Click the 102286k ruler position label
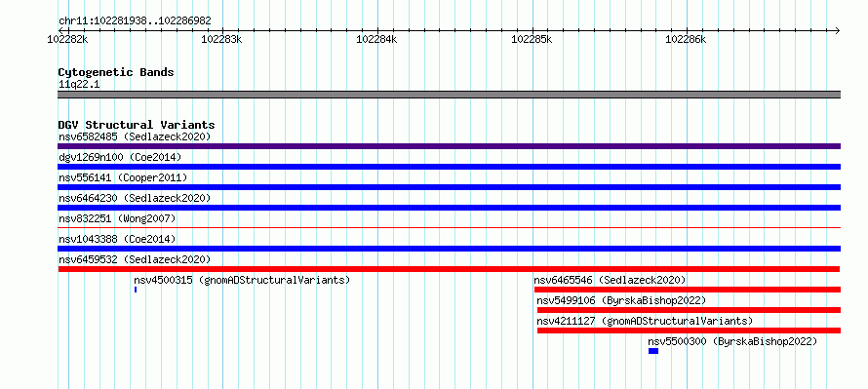This screenshot has height=389, width=868. [686, 39]
